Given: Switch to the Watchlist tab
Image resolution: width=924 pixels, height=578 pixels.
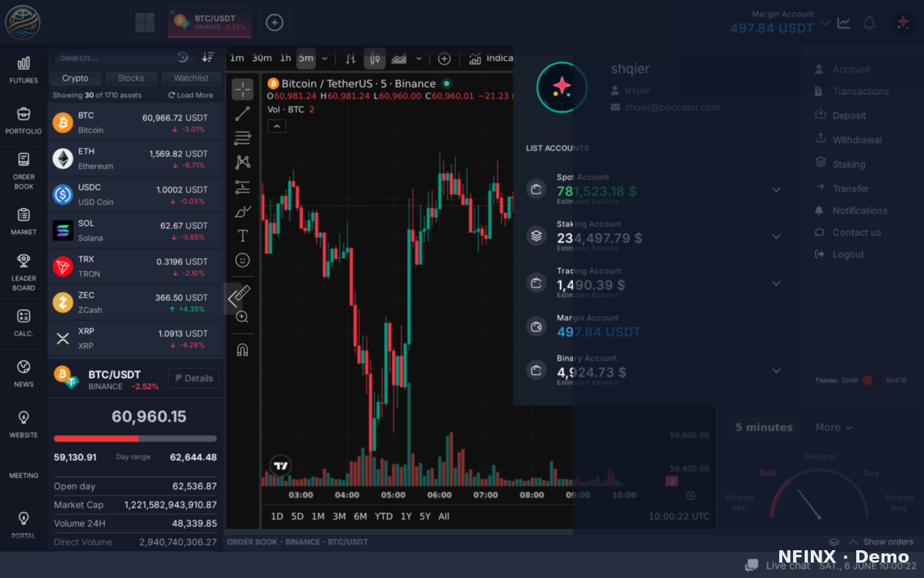Looking at the screenshot, I should [191, 78].
